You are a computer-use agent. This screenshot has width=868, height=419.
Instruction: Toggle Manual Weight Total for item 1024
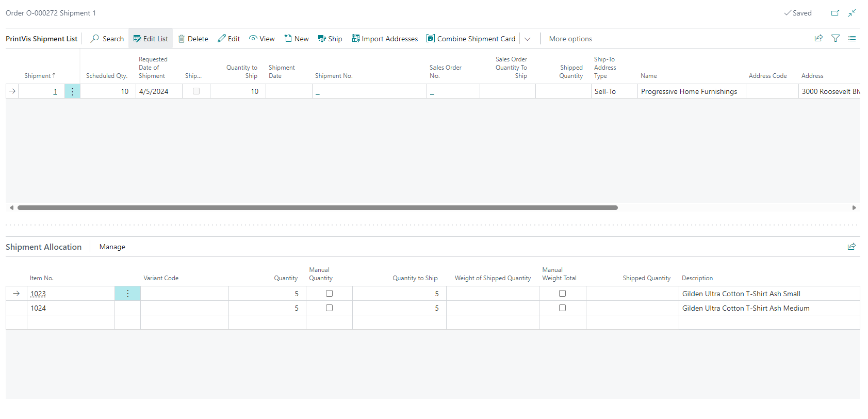coord(562,308)
